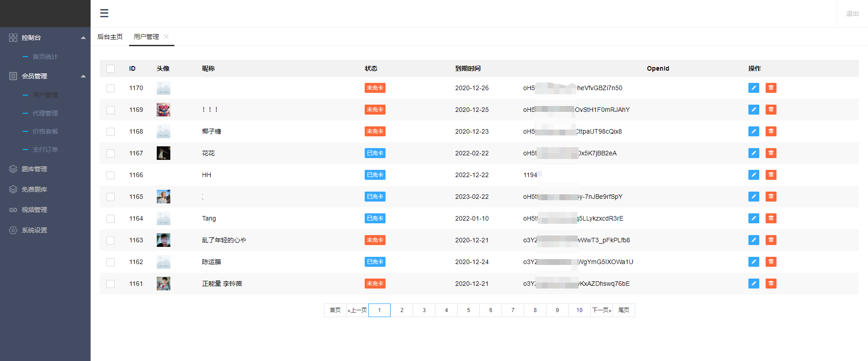Screen dimensions: 868x361
Task: Close the 用户管理 tab with its X
Action: (x=166, y=37)
